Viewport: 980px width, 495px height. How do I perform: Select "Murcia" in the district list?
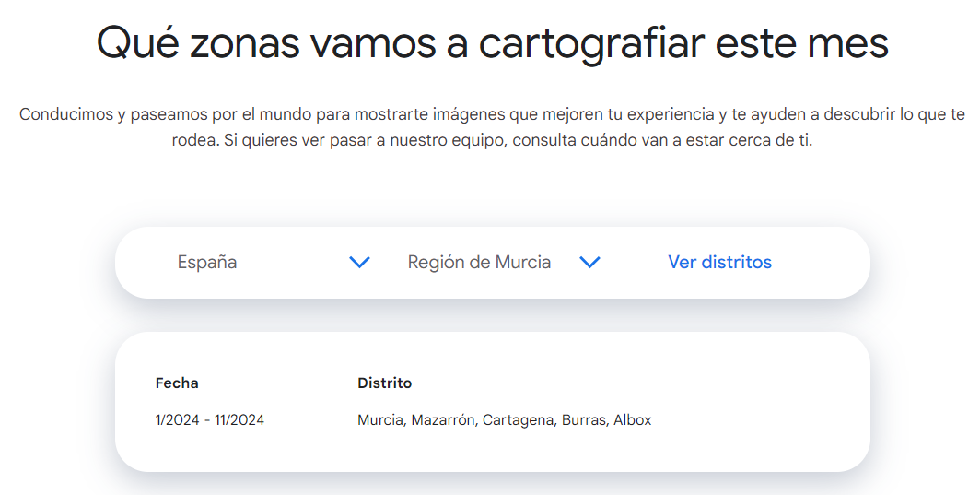click(379, 420)
